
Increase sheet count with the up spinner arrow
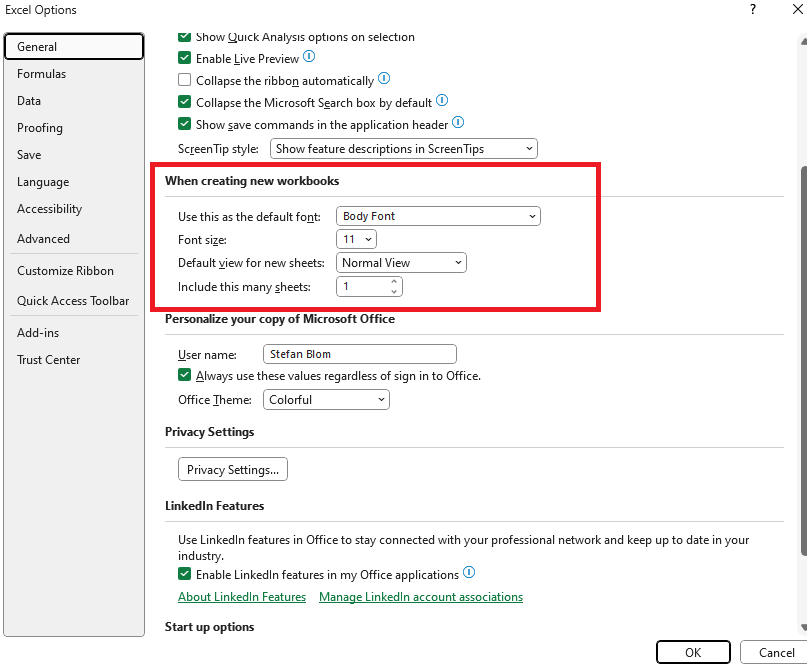click(x=394, y=282)
